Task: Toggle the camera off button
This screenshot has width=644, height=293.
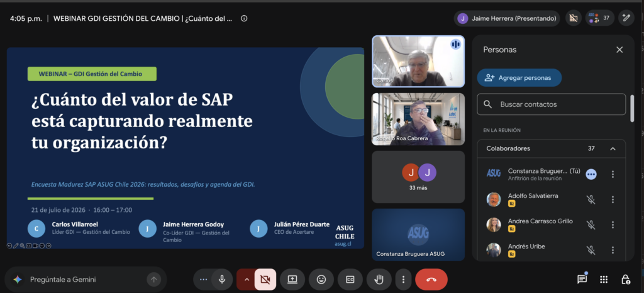Action: [265, 279]
